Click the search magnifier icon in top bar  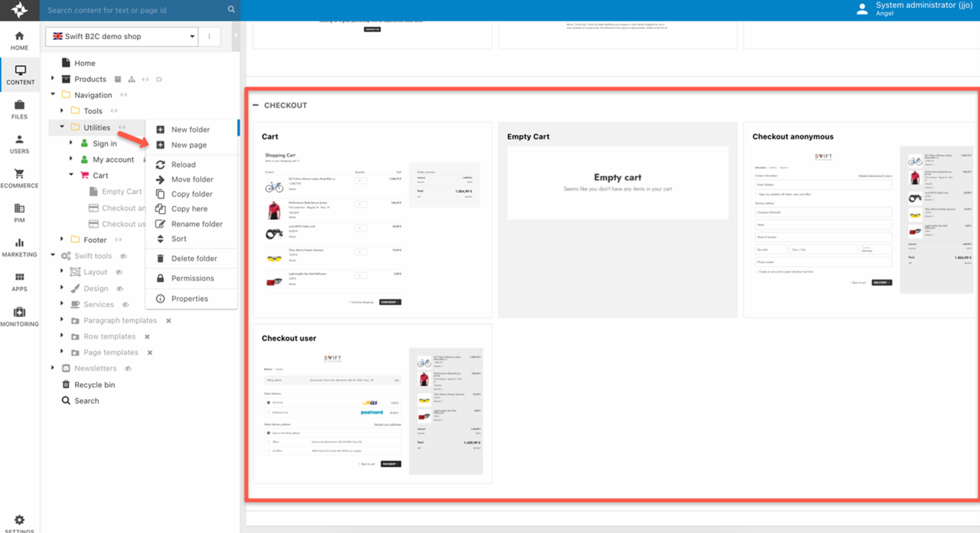(x=231, y=10)
